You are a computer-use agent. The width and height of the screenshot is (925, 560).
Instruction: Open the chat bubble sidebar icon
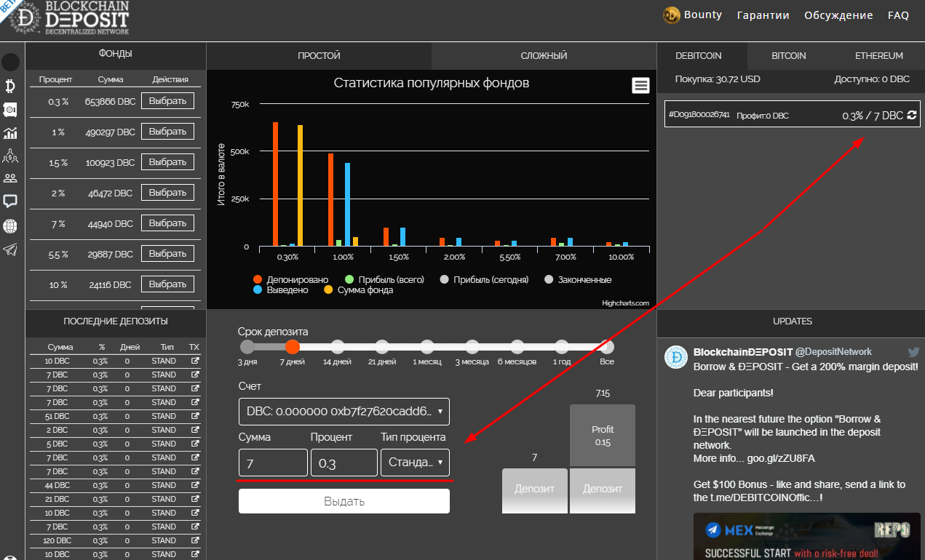click(10, 201)
